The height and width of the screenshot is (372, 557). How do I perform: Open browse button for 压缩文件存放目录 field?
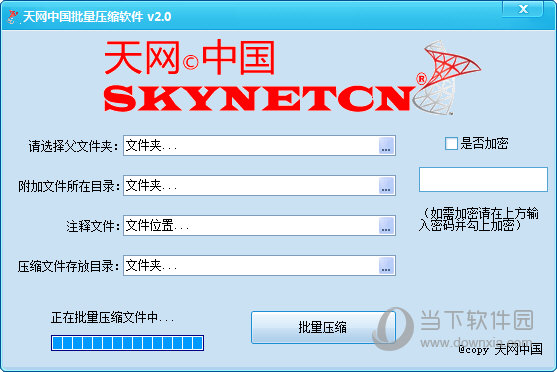tap(386, 266)
